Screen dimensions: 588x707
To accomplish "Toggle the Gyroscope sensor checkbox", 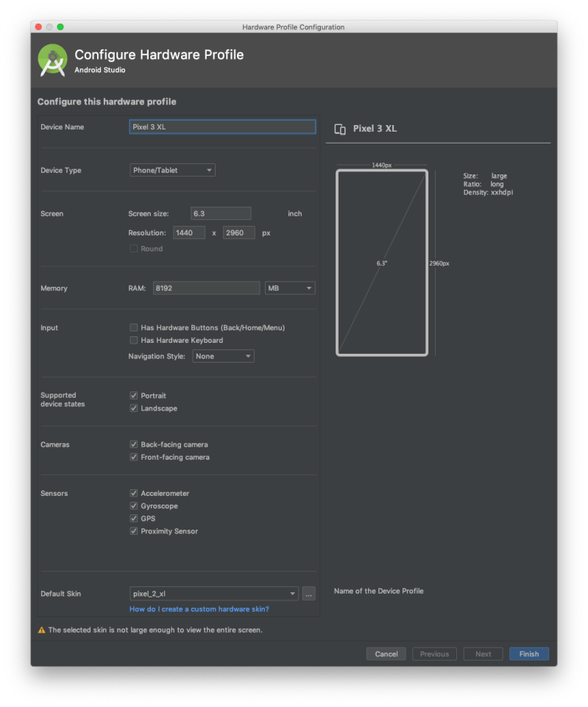I will click(133, 505).
